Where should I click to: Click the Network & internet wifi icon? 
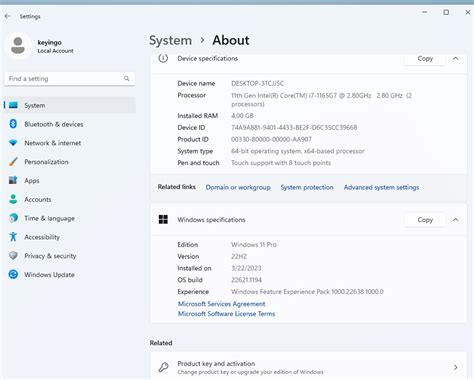coord(13,143)
